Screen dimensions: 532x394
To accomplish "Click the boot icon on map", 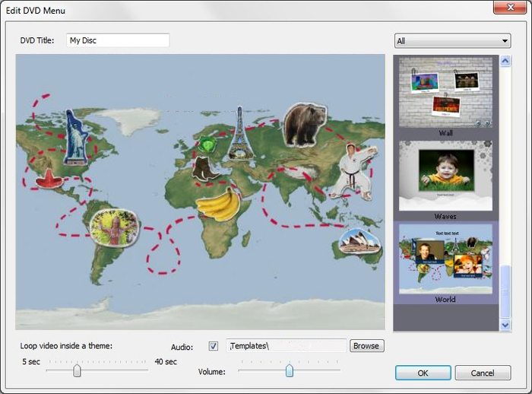I will (x=206, y=169).
